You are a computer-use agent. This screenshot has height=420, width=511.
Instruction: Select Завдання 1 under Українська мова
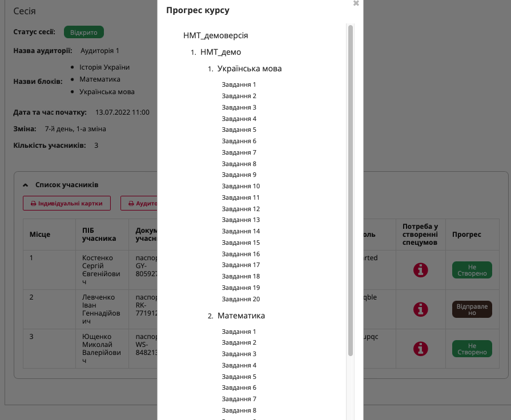click(239, 84)
